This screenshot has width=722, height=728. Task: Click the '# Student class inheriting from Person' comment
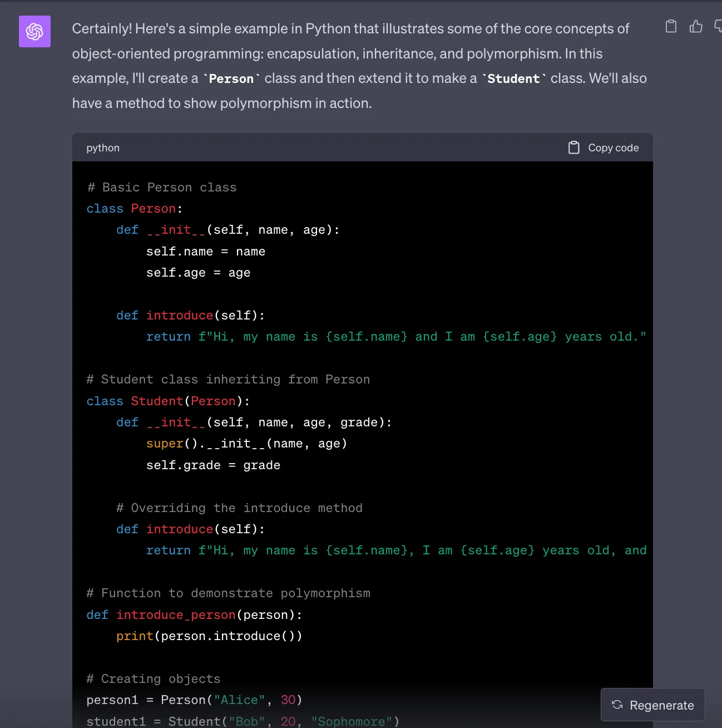229,380
